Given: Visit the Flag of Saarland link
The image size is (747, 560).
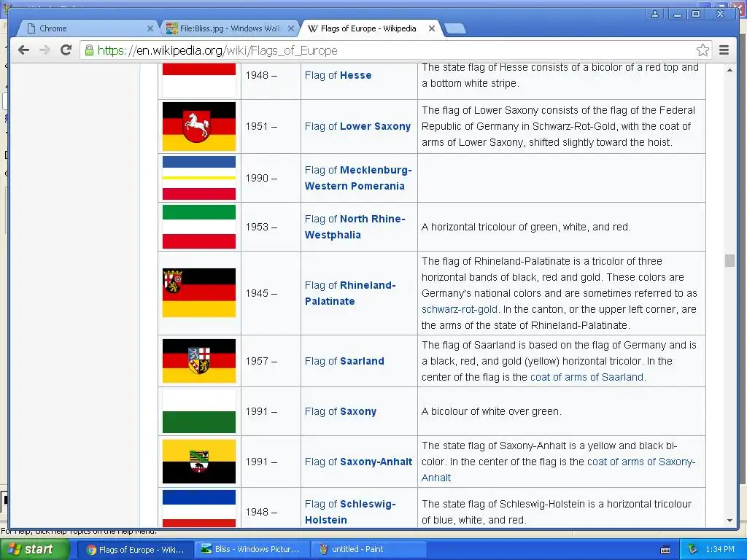Looking at the screenshot, I should [x=344, y=361].
